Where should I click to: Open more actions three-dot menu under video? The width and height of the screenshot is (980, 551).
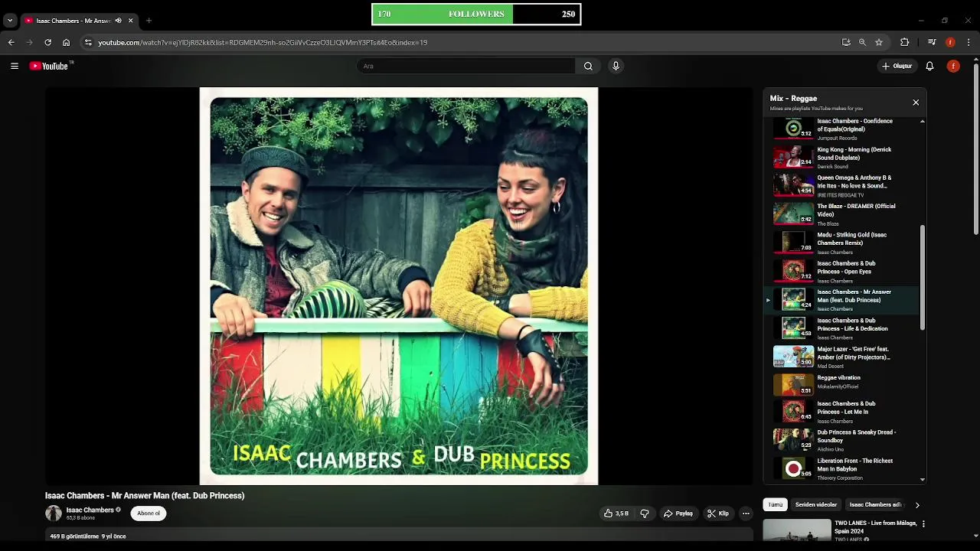coord(746,514)
